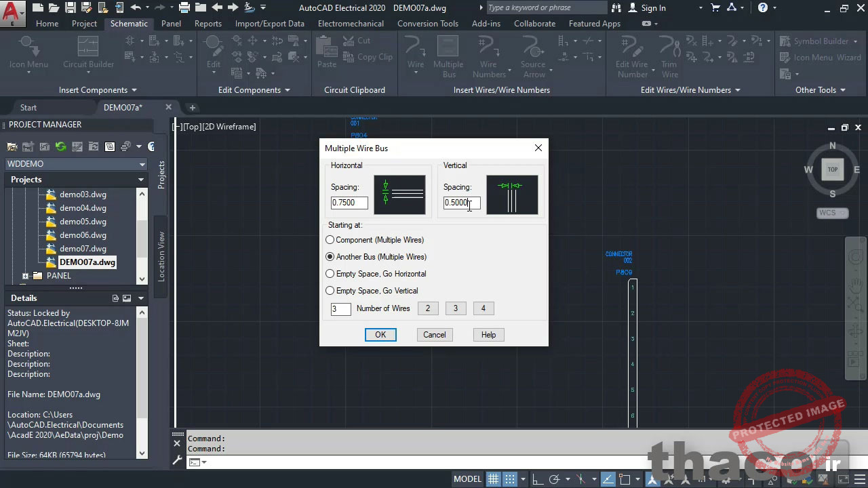Screen dimensions: 868x488
Task: Open Multiple Wire Bus help
Action: [x=488, y=334]
